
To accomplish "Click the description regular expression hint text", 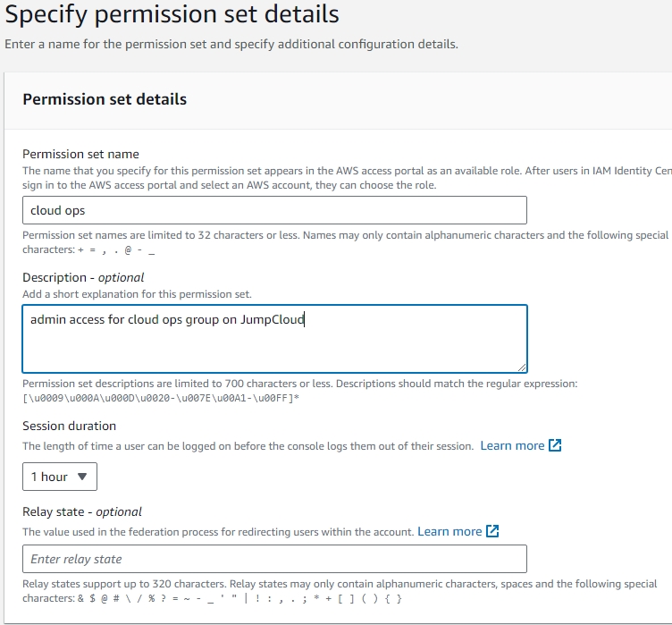I will point(300,391).
